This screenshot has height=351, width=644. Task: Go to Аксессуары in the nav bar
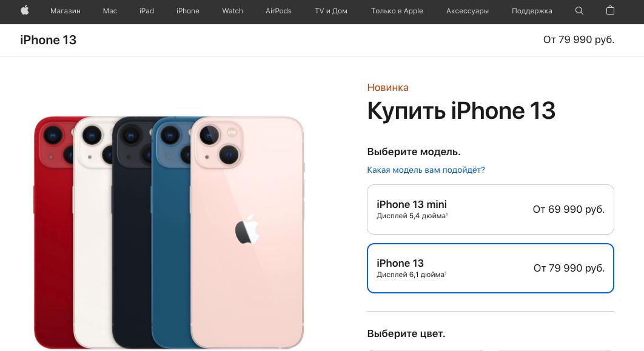coord(468,11)
